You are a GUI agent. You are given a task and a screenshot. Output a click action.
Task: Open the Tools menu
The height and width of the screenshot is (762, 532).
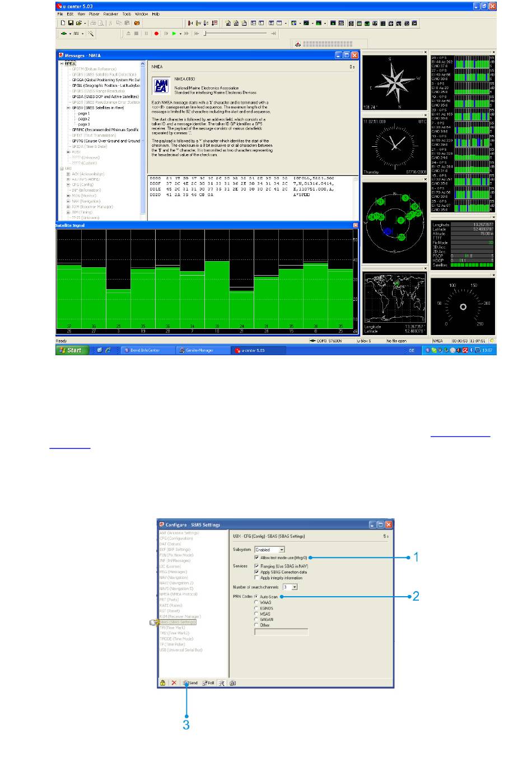pos(127,14)
